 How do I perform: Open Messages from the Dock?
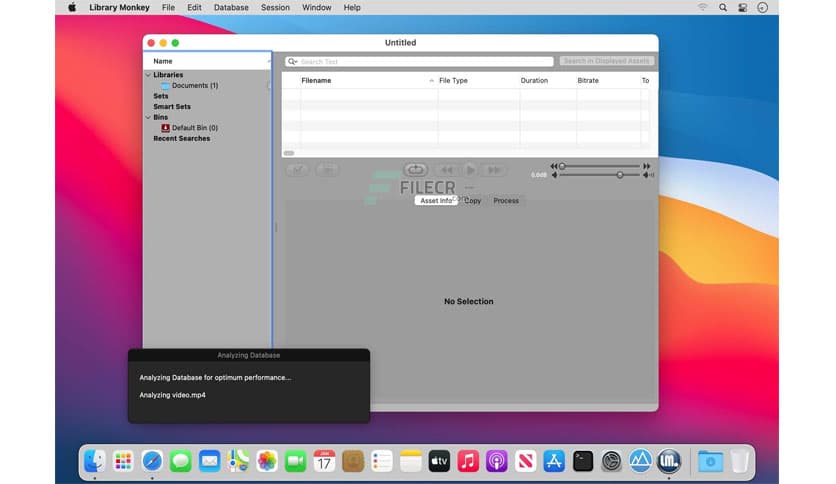click(x=181, y=461)
